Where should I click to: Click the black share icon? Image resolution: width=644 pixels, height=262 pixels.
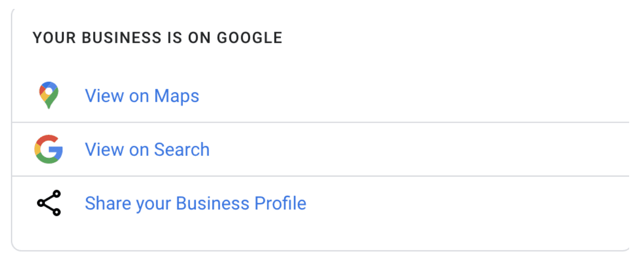click(x=49, y=203)
